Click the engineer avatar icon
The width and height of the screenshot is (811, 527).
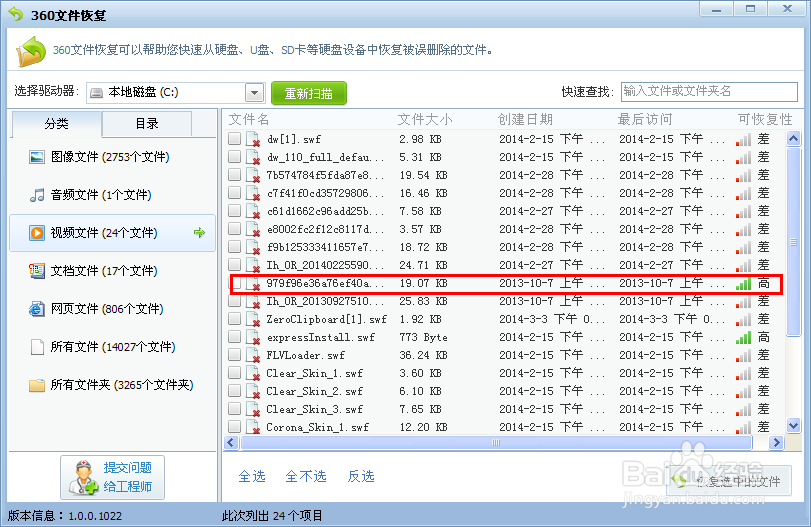[84, 477]
